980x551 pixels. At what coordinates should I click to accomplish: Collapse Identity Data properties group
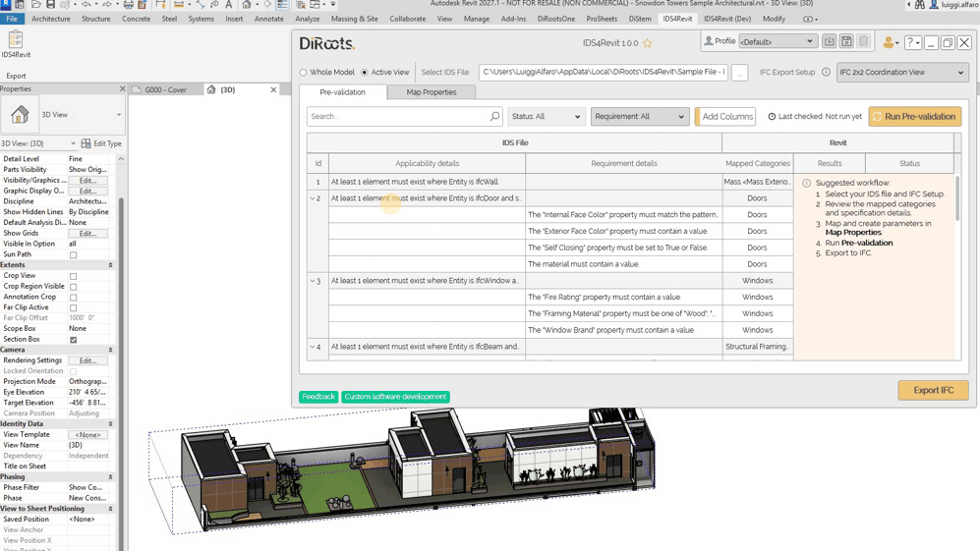(x=111, y=424)
